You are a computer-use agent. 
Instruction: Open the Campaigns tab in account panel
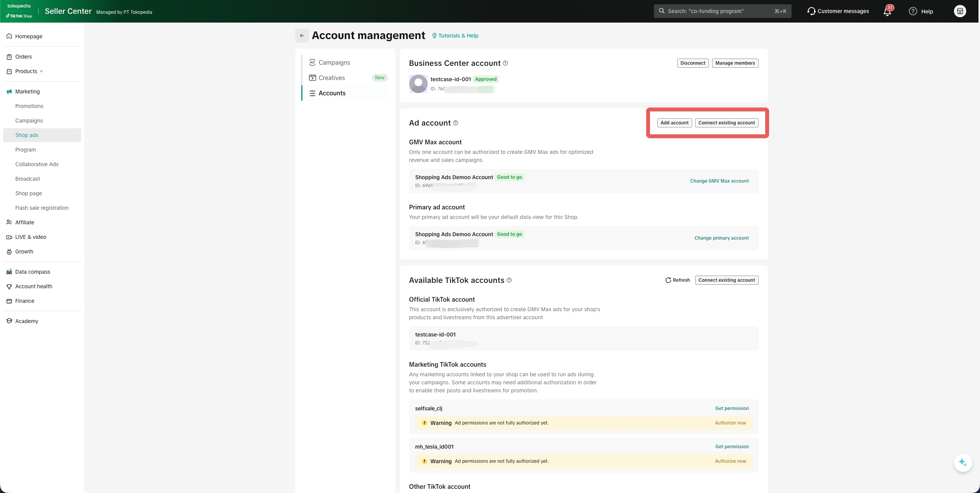point(334,62)
